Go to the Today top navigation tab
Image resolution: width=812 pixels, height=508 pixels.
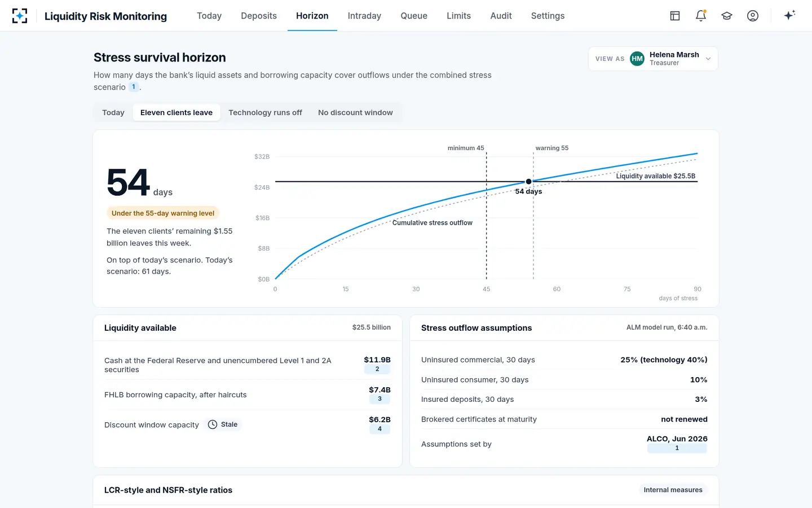coord(209,16)
